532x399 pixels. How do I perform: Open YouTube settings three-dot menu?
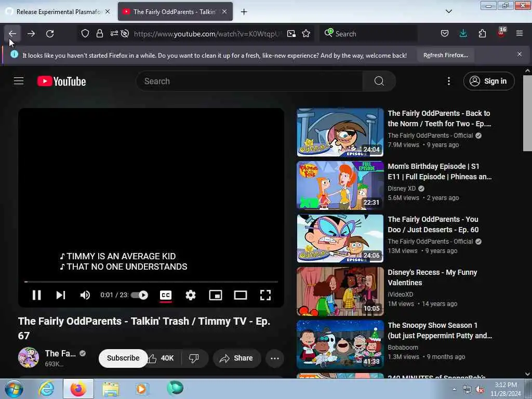tap(448, 81)
